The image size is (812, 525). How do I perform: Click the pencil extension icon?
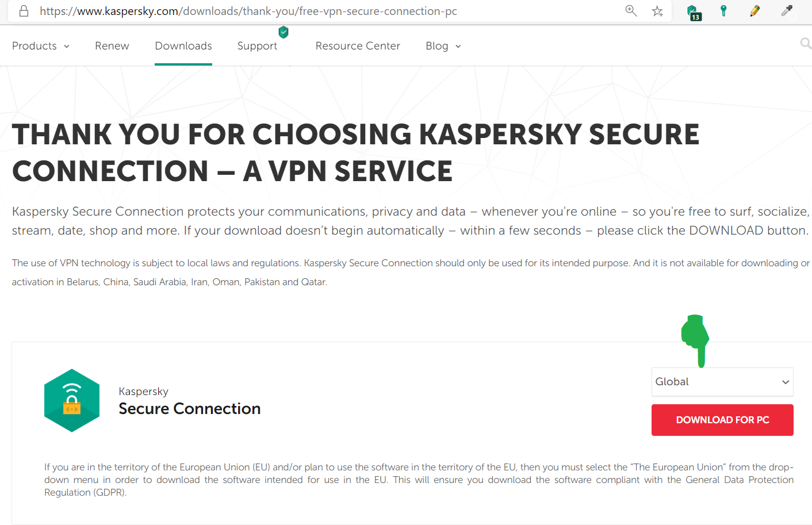(755, 11)
